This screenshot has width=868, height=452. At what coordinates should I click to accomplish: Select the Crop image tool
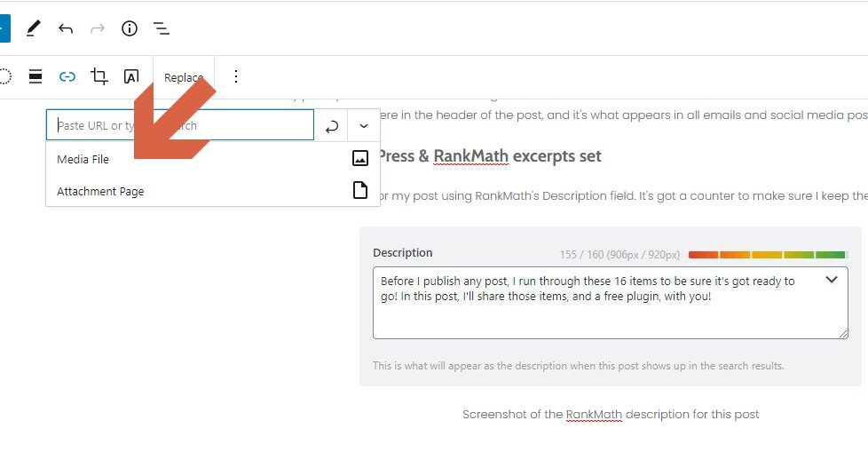tap(99, 76)
